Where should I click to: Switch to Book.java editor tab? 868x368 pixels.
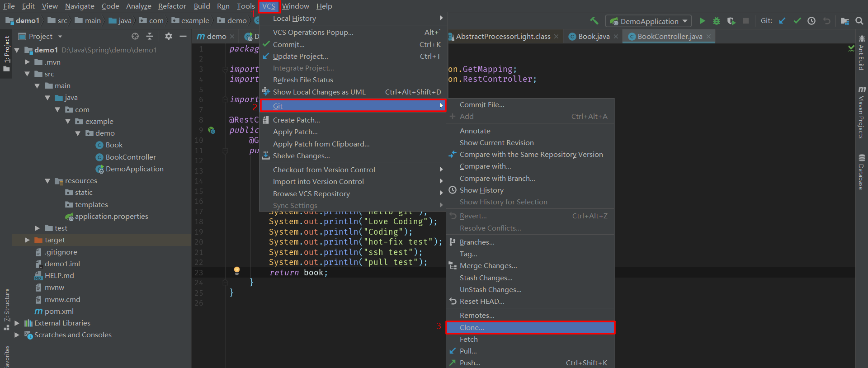[x=594, y=36]
